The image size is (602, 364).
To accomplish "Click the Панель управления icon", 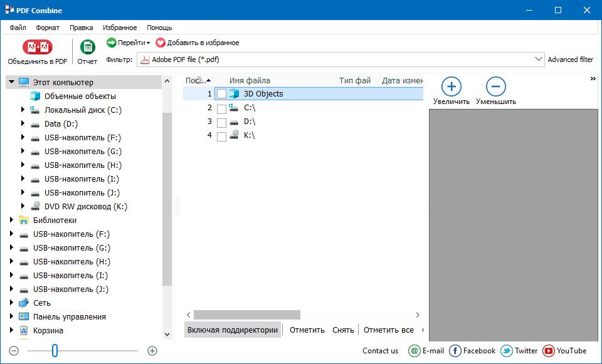I will click(24, 316).
